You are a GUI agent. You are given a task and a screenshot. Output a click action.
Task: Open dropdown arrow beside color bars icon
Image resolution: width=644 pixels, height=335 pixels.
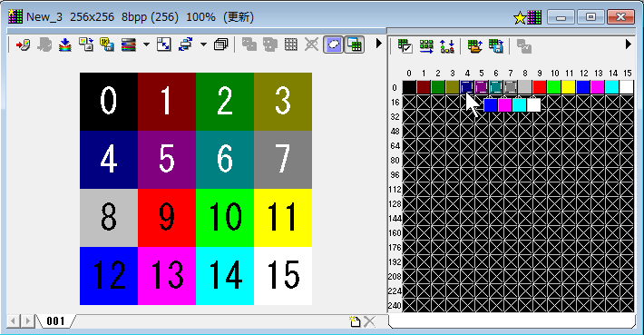146,44
